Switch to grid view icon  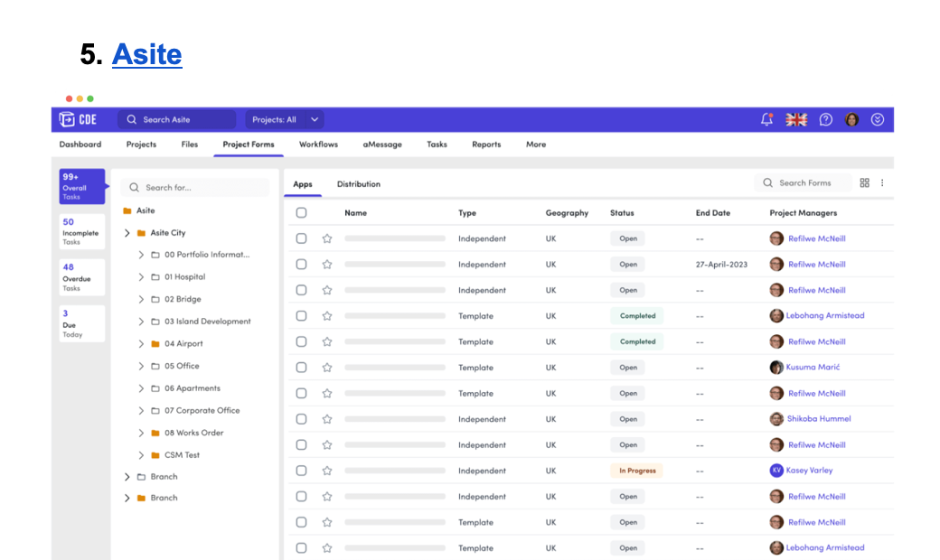click(x=865, y=183)
